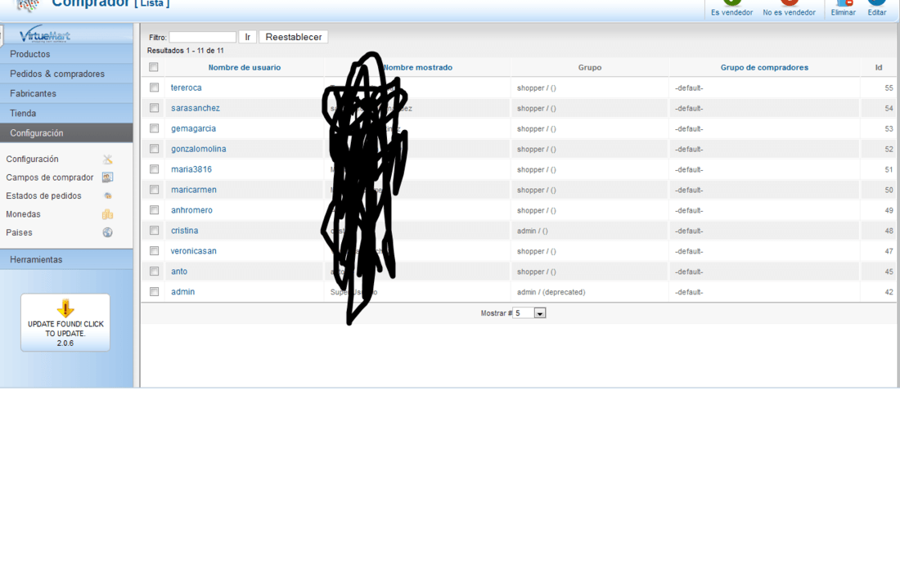Click 'Resultados 1 - 11 de 11' text
Viewport: 900px width, 588px height.
point(186,51)
